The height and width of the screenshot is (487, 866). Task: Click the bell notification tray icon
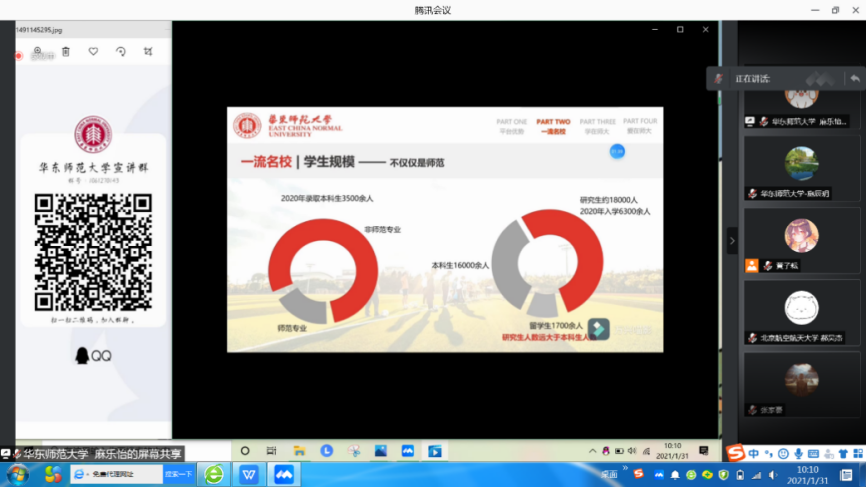pos(675,475)
